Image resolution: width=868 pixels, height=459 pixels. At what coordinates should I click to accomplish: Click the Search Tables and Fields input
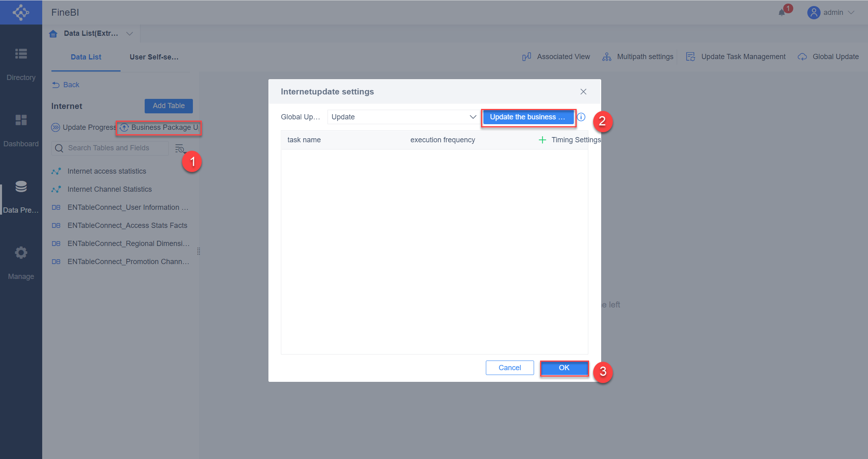(110, 148)
